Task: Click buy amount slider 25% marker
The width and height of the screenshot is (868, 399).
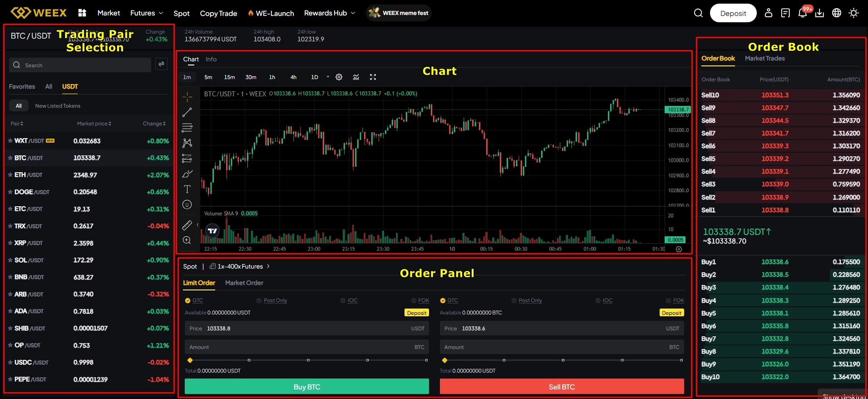Action: click(249, 360)
